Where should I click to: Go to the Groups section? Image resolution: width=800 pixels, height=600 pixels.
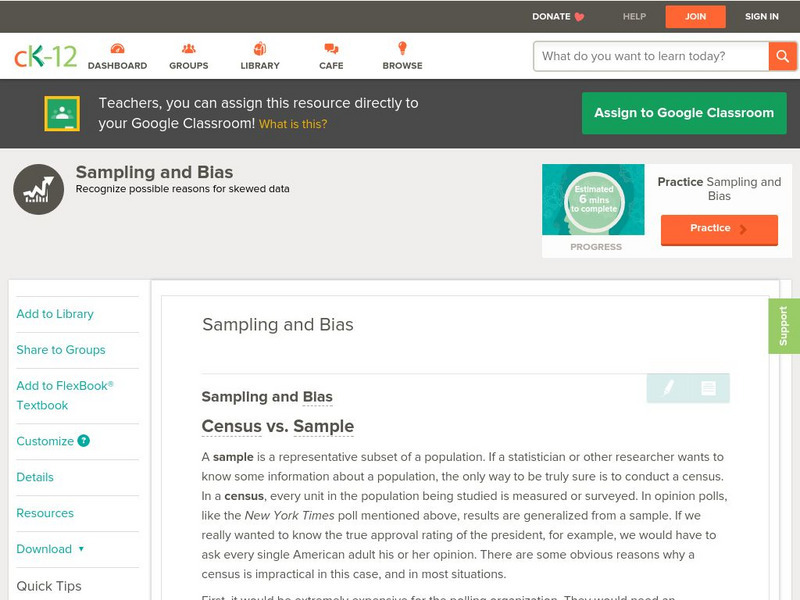coord(188,56)
